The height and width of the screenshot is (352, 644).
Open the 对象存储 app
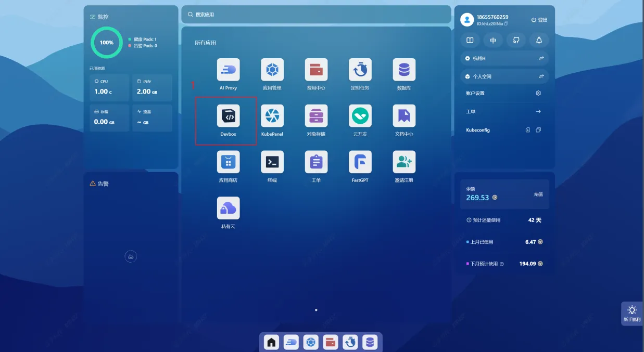[316, 116]
